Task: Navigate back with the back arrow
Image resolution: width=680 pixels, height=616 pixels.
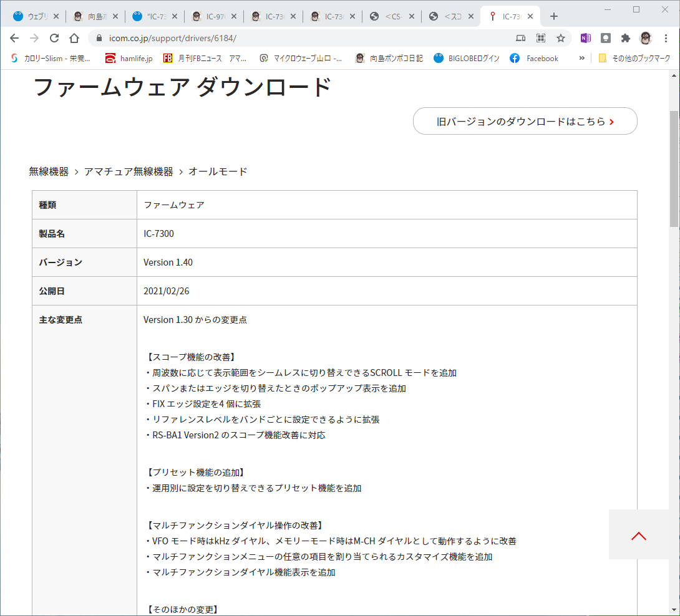Action: click(14, 38)
